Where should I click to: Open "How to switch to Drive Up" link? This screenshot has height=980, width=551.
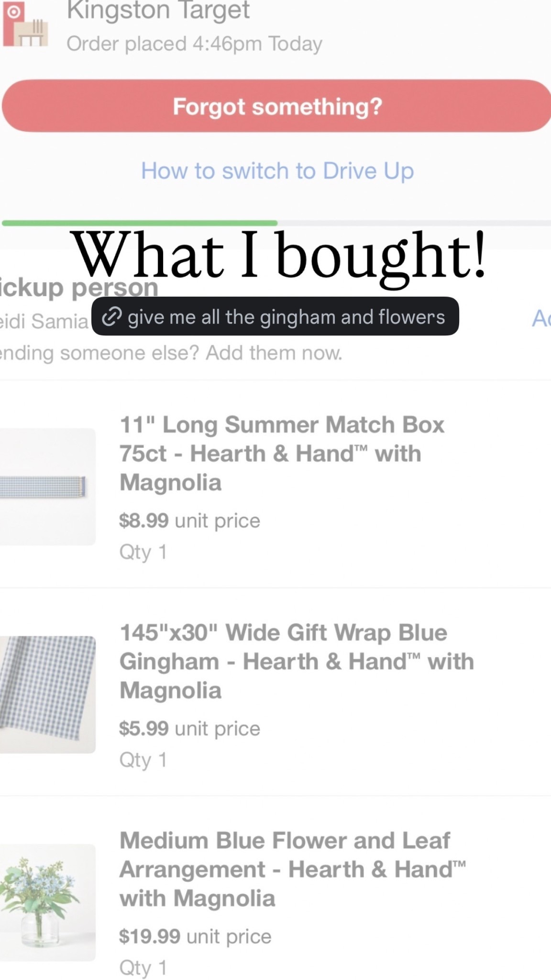click(x=277, y=171)
